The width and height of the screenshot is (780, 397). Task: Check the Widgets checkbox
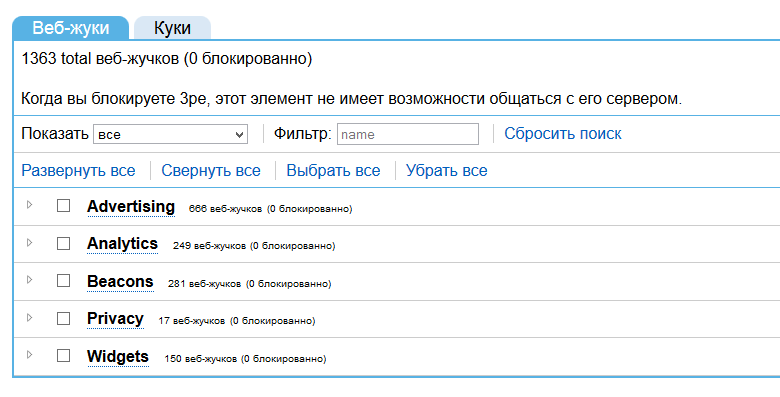(x=63, y=356)
